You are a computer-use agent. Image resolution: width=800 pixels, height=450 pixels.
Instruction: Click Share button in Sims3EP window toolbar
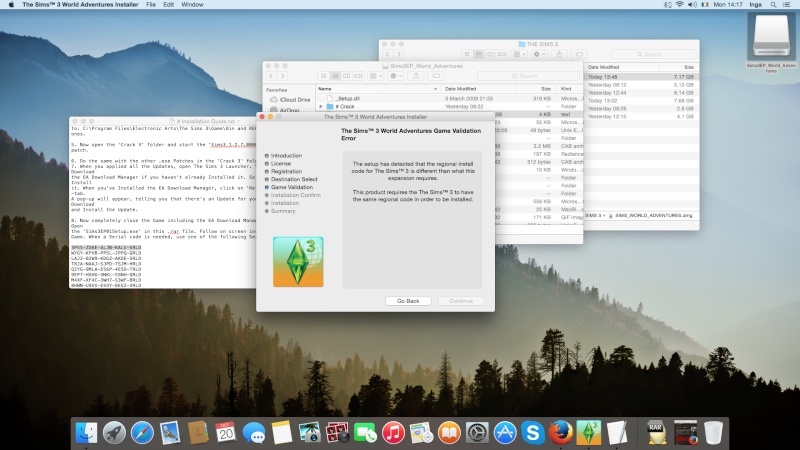click(x=416, y=76)
